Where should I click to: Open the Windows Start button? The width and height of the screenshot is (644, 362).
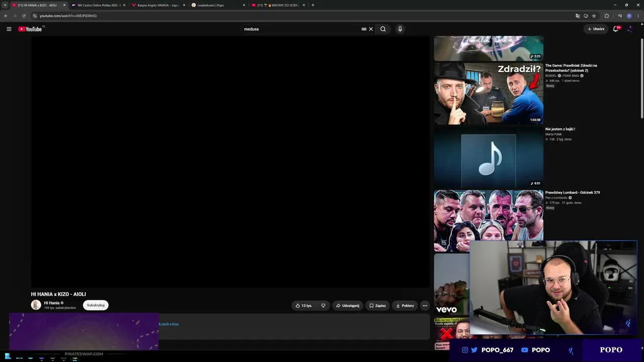(8, 356)
